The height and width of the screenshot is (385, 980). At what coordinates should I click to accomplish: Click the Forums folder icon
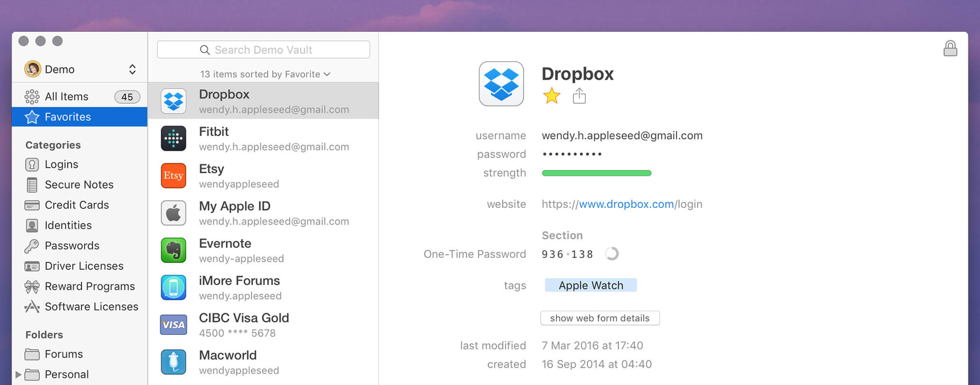pos(32,354)
